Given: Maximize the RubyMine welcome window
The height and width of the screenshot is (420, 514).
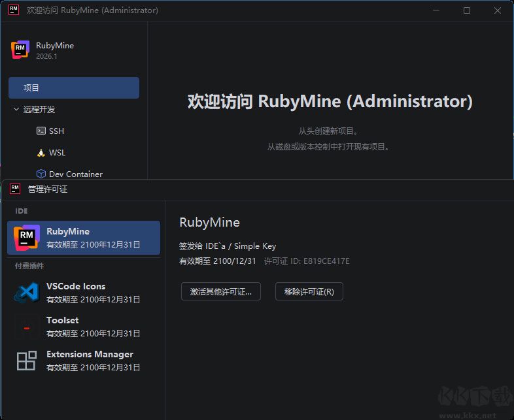Looking at the screenshot, I should click(467, 10).
